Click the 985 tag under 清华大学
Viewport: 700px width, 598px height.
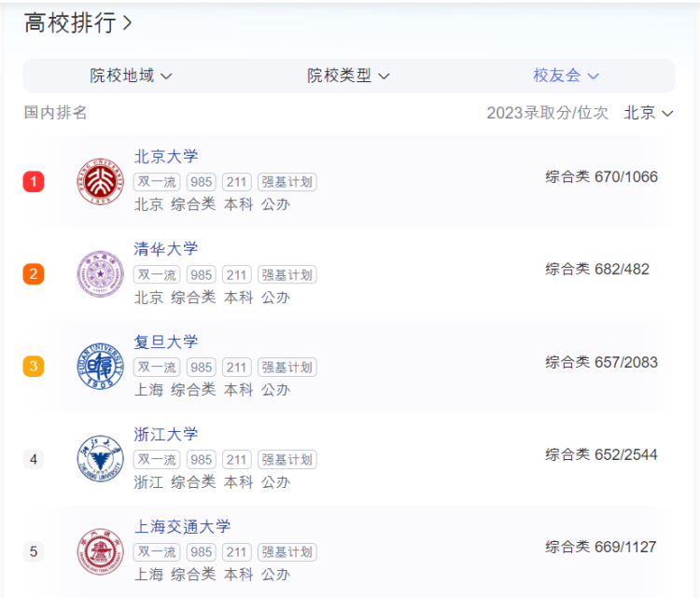202,274
